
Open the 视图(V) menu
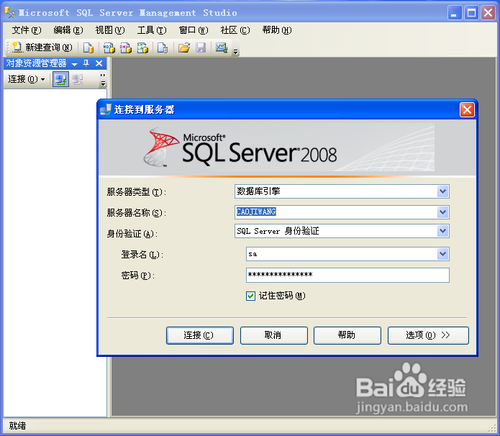click(110, 30)
